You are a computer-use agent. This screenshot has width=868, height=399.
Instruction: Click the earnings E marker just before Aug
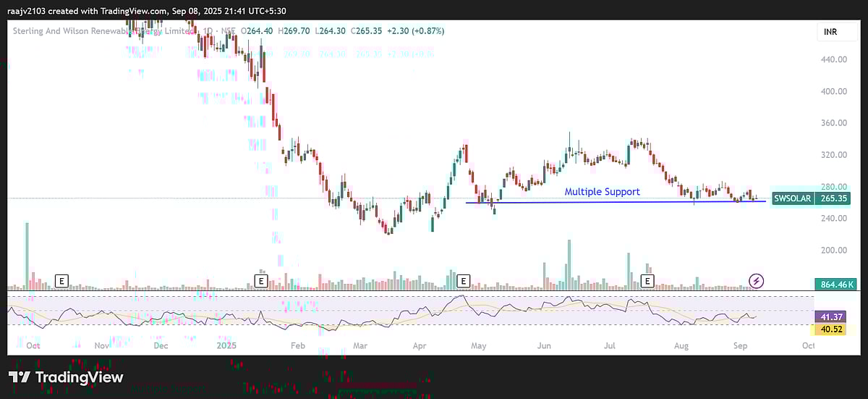click(647, 280)
